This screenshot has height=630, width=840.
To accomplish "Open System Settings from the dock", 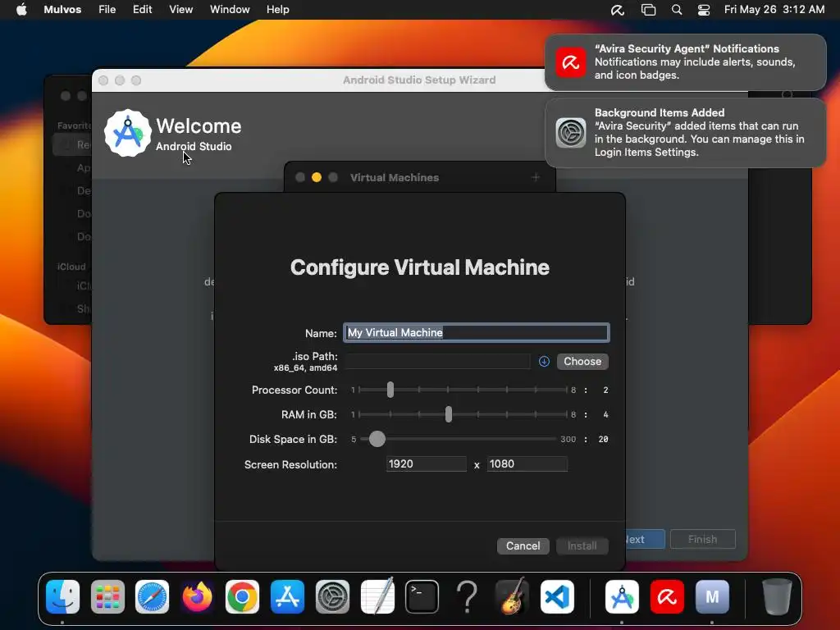I will [332, 597].
